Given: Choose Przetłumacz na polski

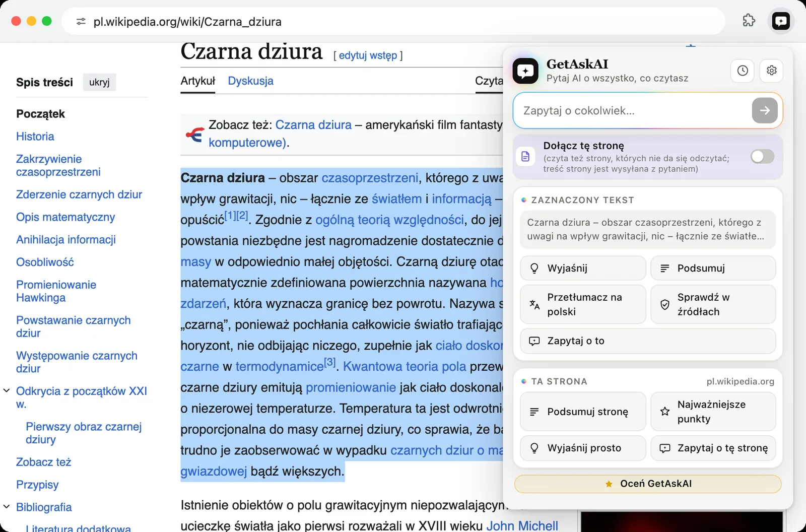Looking at the screenshot, I should click(583, 304).
